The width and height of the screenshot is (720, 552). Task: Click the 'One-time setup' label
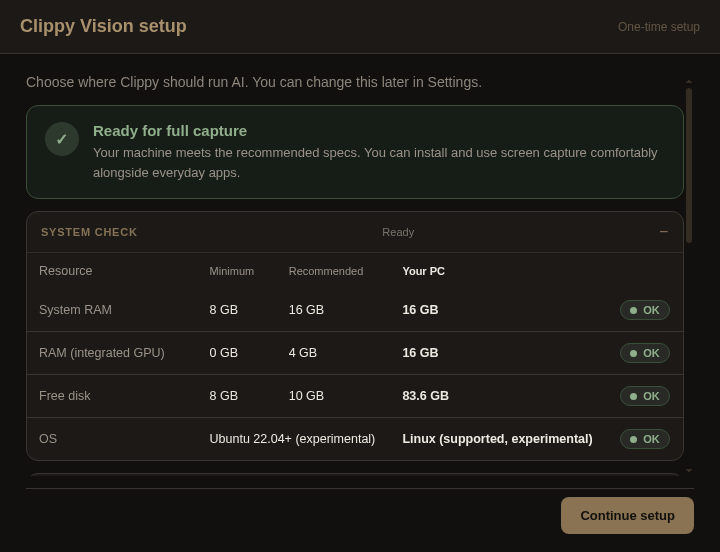click(658, 27)
